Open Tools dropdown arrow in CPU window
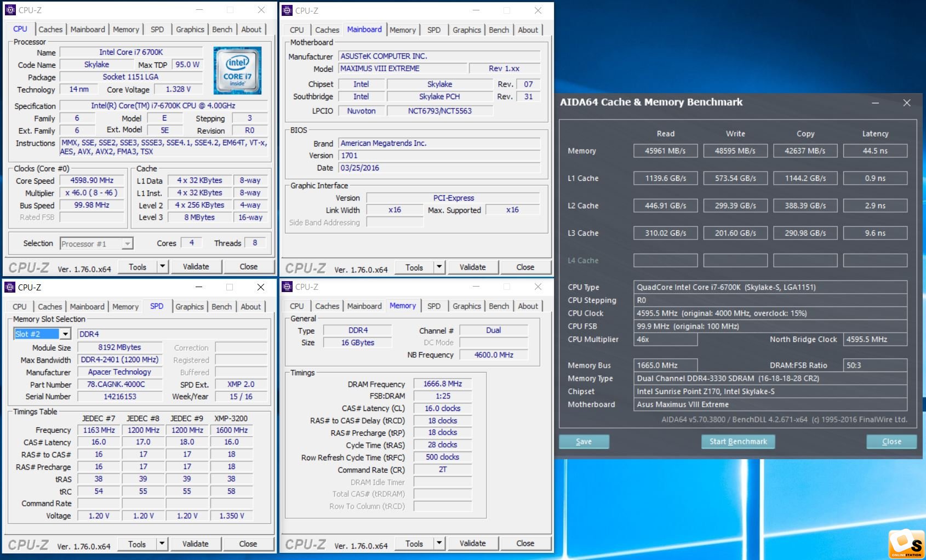 click(162, 267)
